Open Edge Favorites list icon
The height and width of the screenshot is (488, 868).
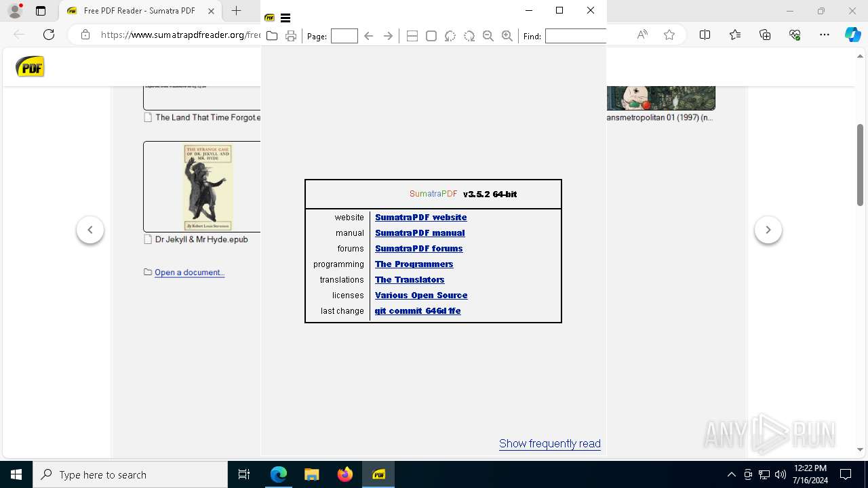(x=735, y=35)
